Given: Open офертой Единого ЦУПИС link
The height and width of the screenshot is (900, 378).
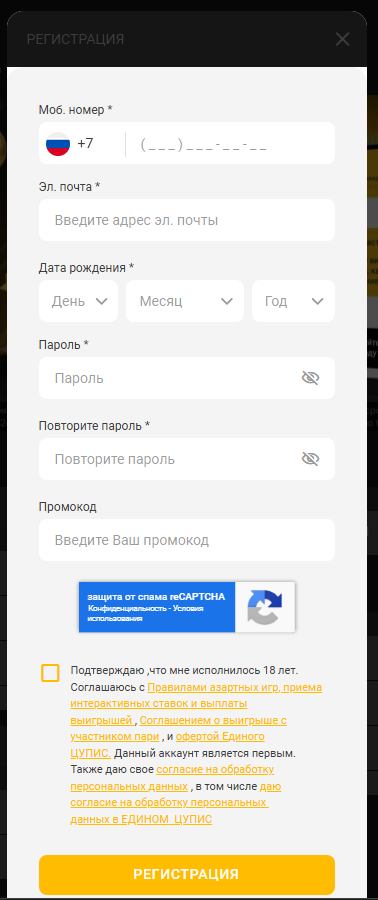Looking at the screenshot, I should [167, 744].
